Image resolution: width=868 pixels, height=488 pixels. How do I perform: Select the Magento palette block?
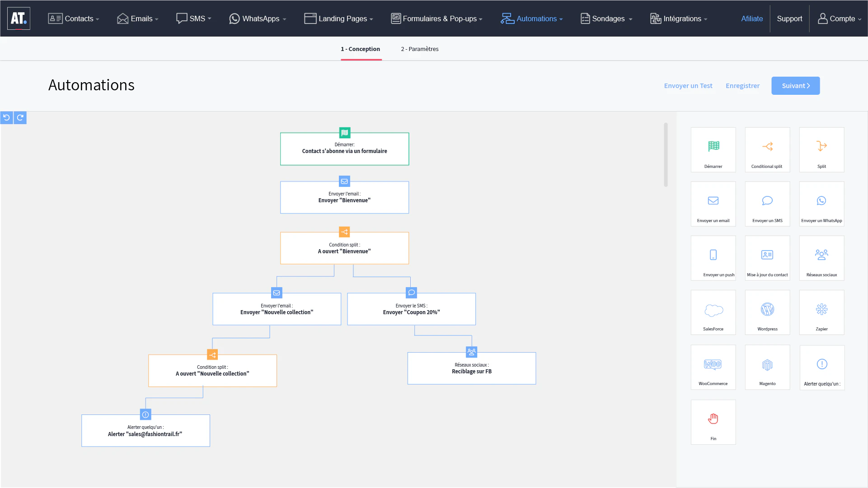click(767, 367)
